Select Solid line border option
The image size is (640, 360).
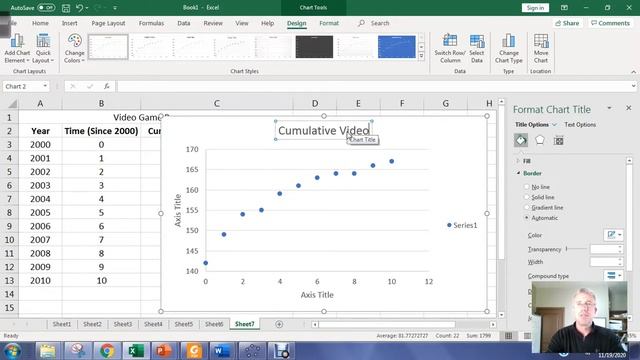click(x=527, y=197)
